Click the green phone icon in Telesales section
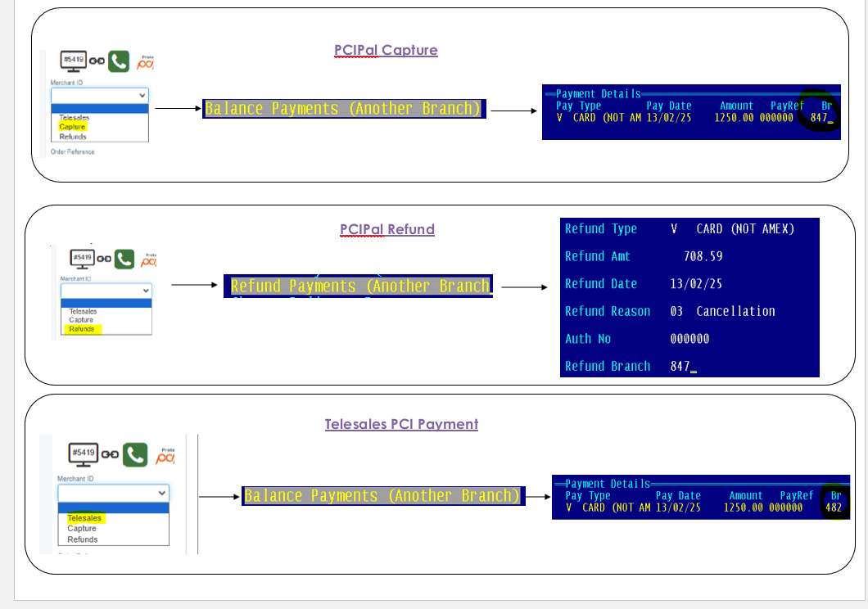Screen dimensions: 868x609 tap(135, 454)
